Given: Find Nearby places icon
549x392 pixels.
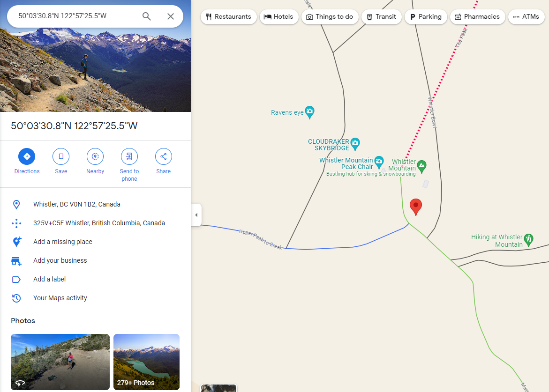Looking at the screenshot, I should (95, 156).
